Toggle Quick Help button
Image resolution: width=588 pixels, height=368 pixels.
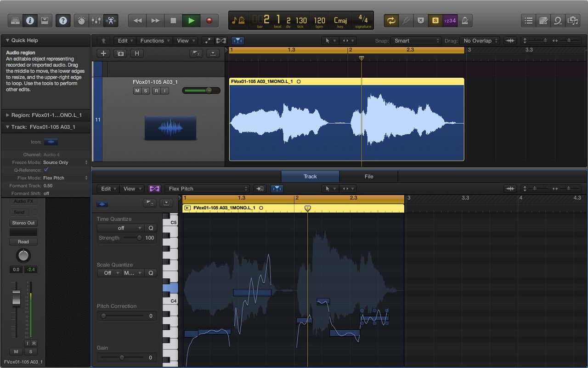(63, 20)
